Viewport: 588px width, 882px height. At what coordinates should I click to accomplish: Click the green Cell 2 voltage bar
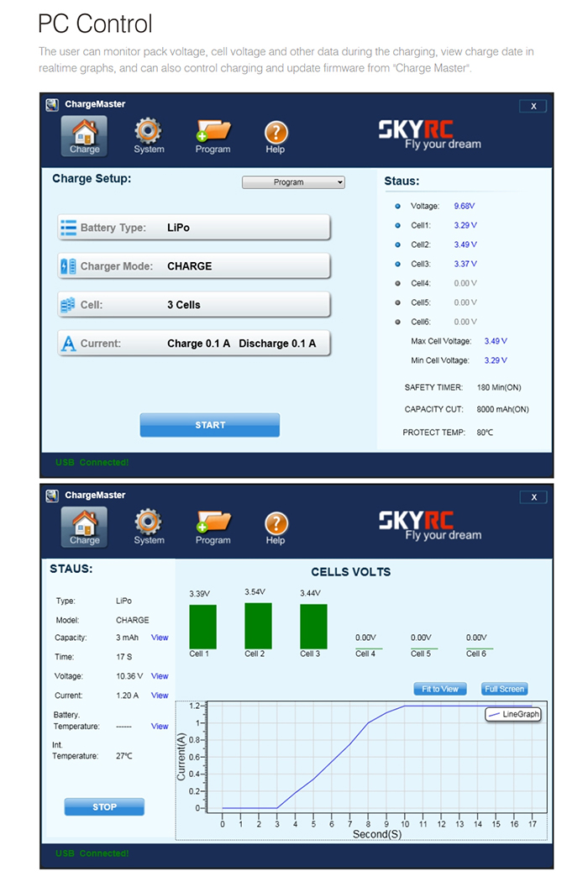(258, 625)
